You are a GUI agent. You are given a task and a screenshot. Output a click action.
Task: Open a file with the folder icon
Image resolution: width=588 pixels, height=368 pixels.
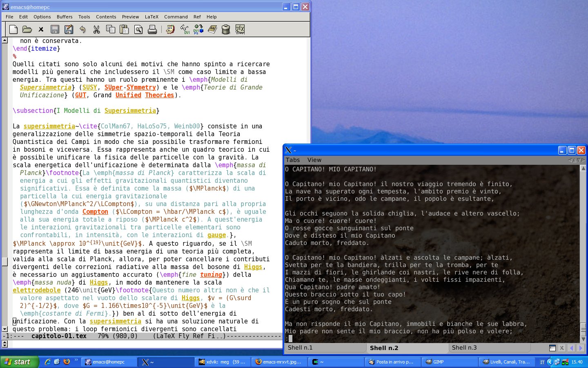(x=27, y=29)
